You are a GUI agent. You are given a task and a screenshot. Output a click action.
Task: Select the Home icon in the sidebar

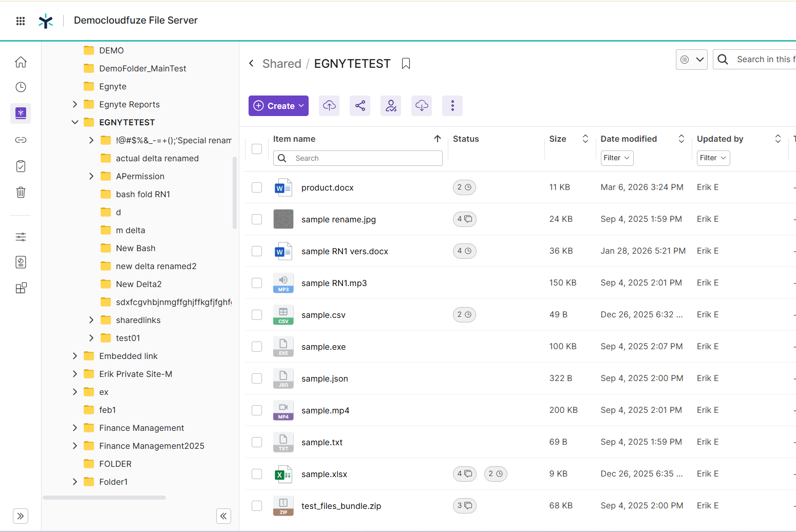click(21, 62)
